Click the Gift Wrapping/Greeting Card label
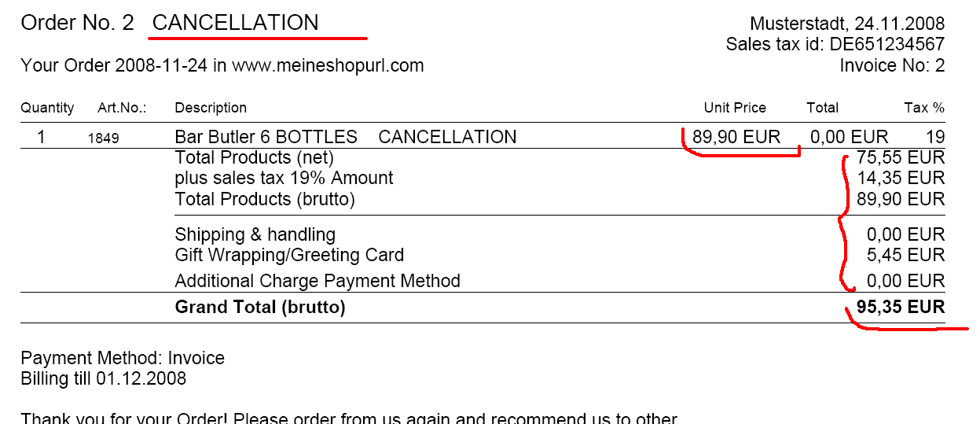 pos(289,255)
